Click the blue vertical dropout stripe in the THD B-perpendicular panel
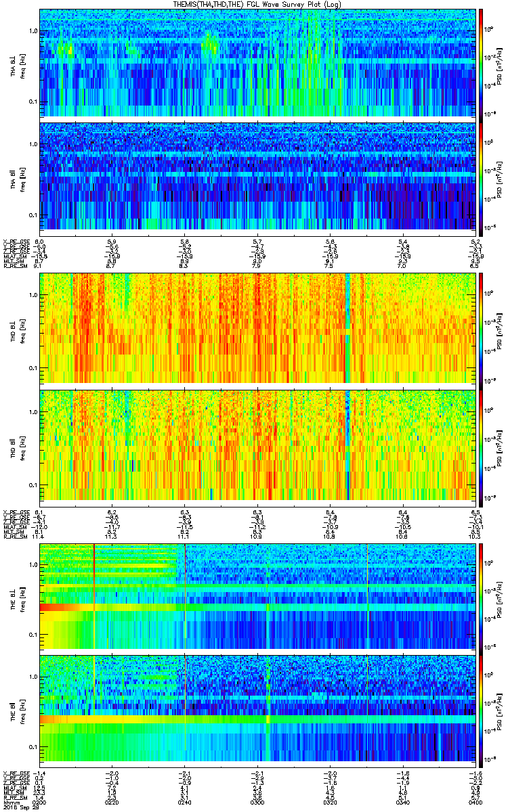Screen dimensions: 508x812 347,328
